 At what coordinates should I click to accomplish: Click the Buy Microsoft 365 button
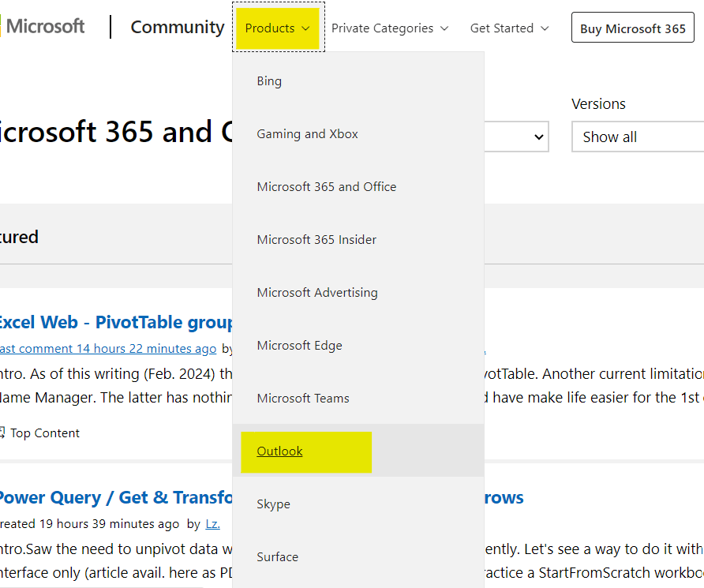[632, 28]
